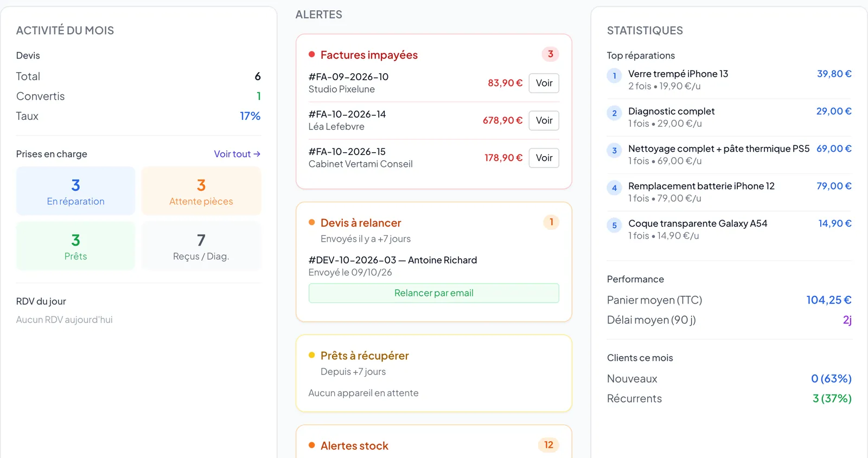Click the red dot beside Factures impayées
868x458 pixels.
(312, 54)
